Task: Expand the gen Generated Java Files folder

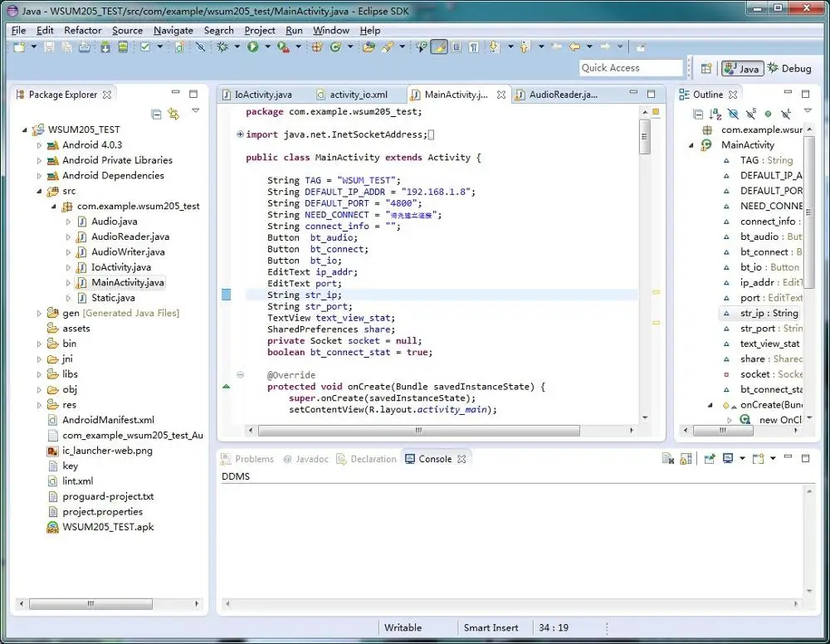Action: coord(39,313)
